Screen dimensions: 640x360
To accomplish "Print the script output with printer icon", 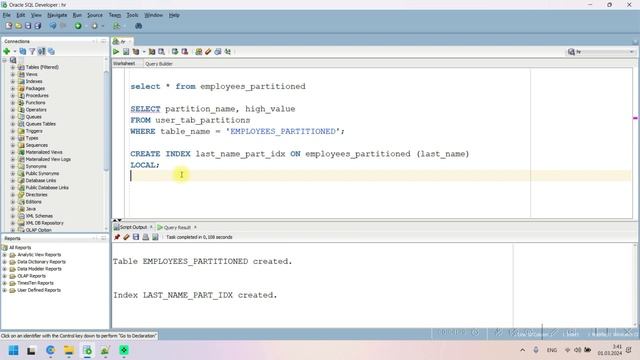I will tap(146, 237).
